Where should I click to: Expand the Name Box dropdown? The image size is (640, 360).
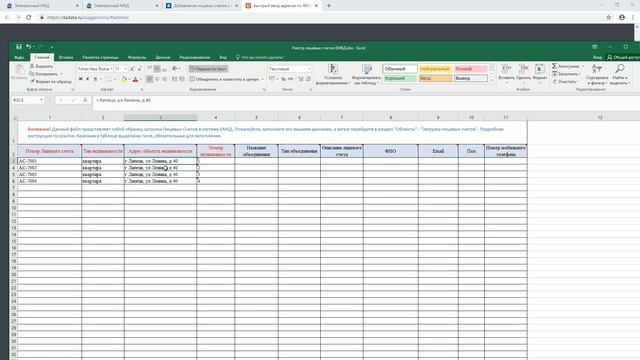41,100
